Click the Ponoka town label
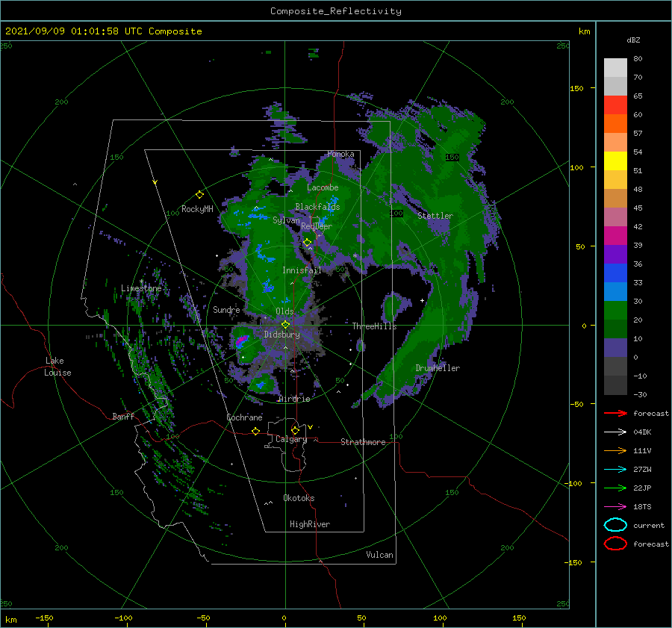 [340, 154]
